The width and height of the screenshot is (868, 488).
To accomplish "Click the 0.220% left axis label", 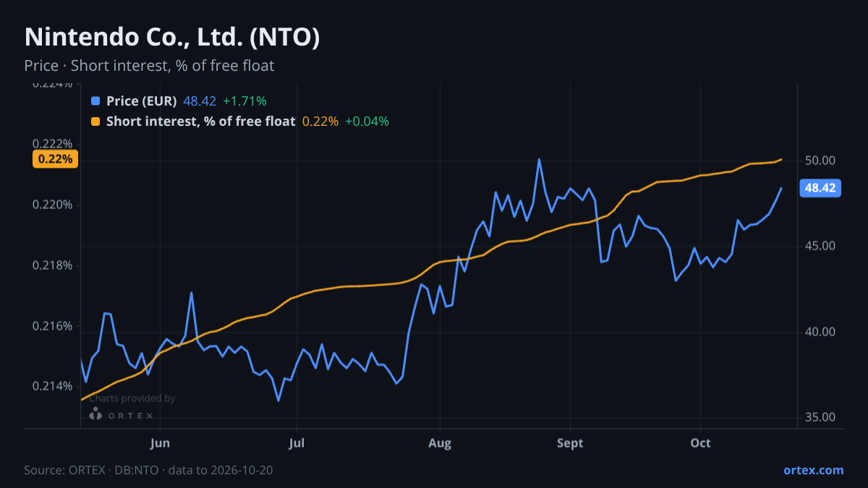I will [52, 205].
